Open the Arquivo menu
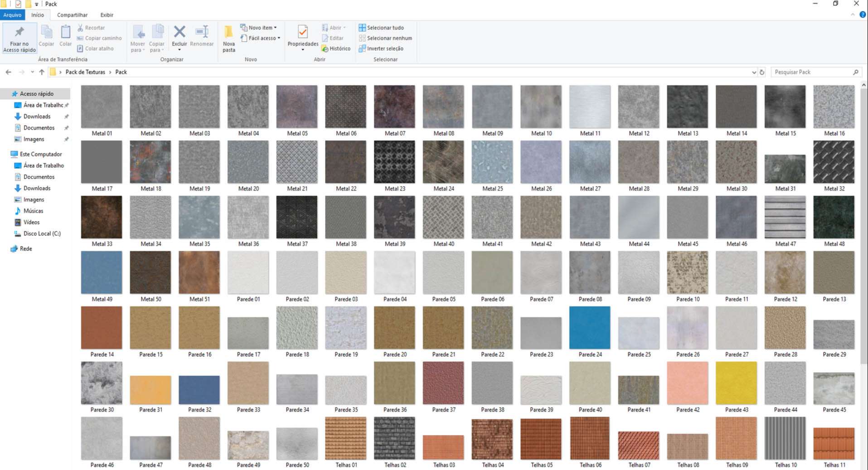 pos(12,15)
